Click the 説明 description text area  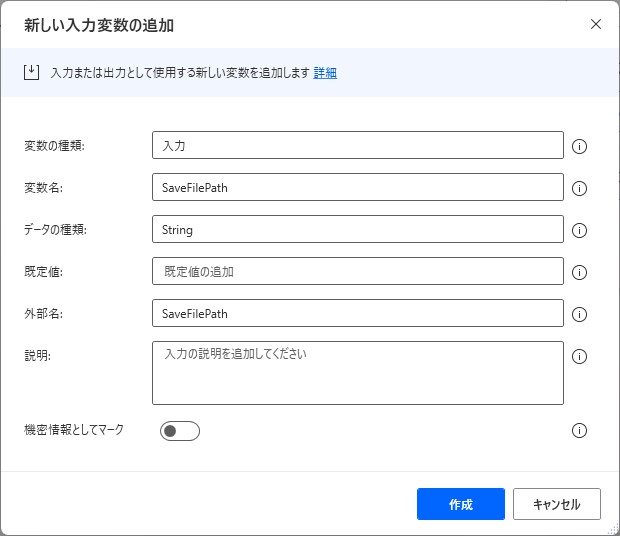(358, 373)
